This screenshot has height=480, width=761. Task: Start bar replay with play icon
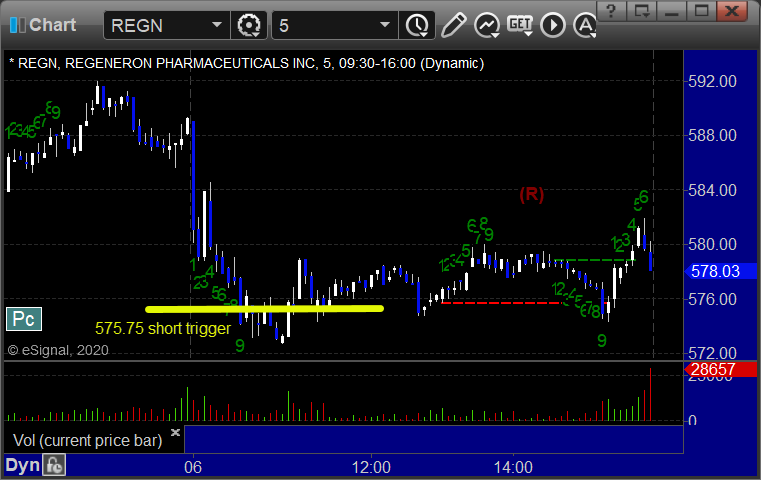[x=553, y=25]
